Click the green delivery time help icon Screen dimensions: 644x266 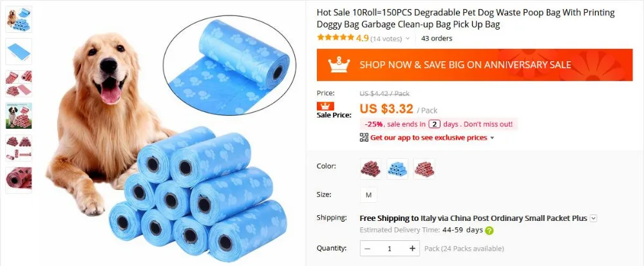489,231
